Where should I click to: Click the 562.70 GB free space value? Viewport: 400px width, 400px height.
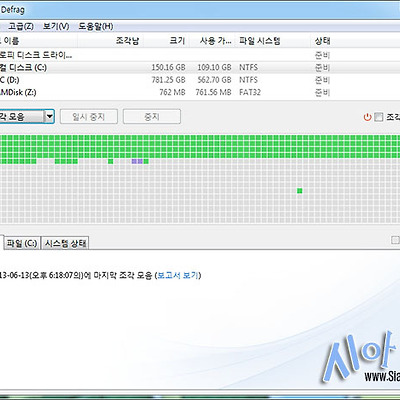pos(214,80)
